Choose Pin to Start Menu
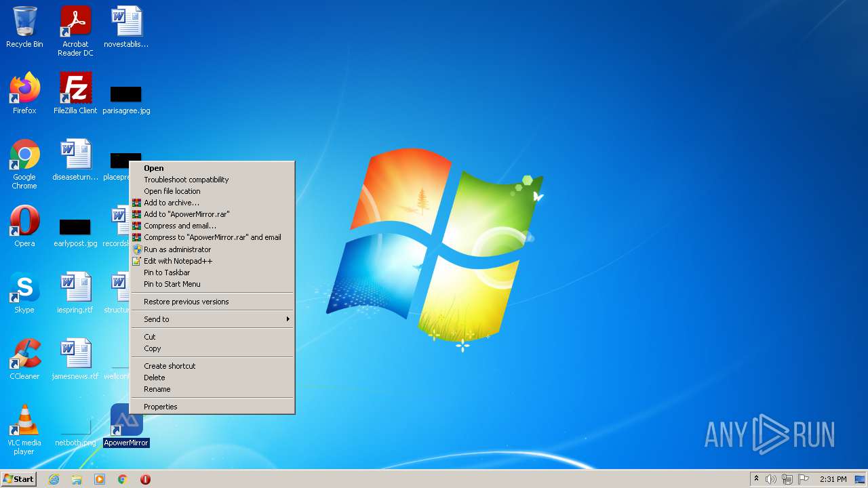The width and height of the screenshot is (868, 488). coord(212,284)
